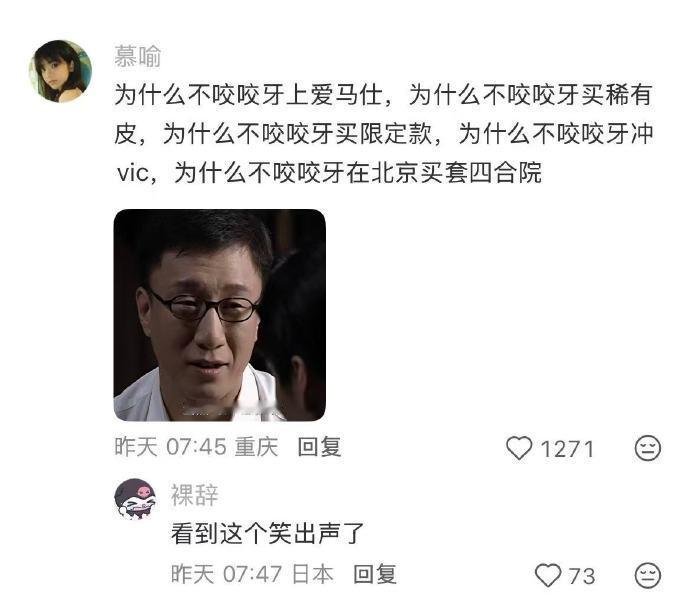Select the comment line beginning with vic
The image size is (690, 604).
(329, 172)
